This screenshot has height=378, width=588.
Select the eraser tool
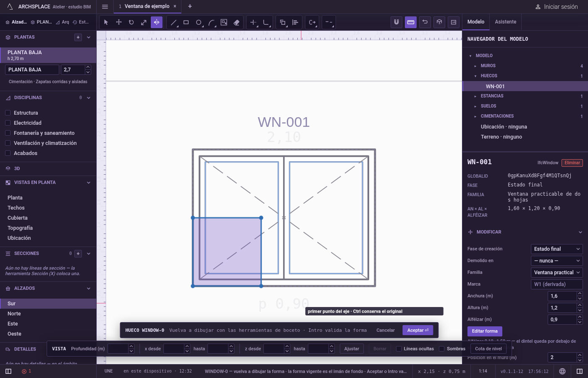click(x=236, y=22)
